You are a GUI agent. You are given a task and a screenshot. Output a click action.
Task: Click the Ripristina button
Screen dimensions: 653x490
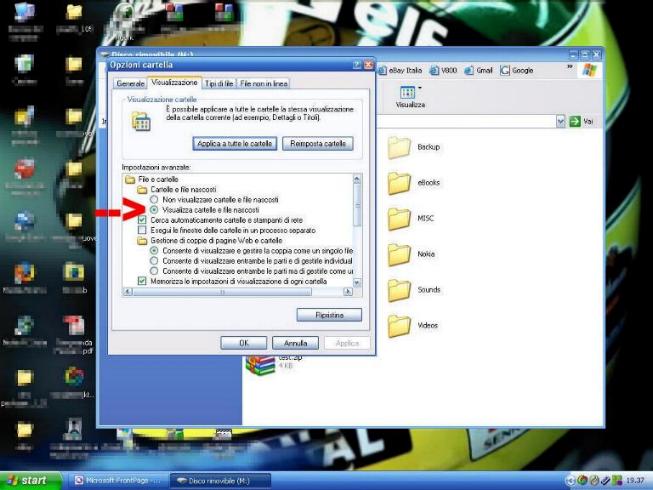point(329,315)
